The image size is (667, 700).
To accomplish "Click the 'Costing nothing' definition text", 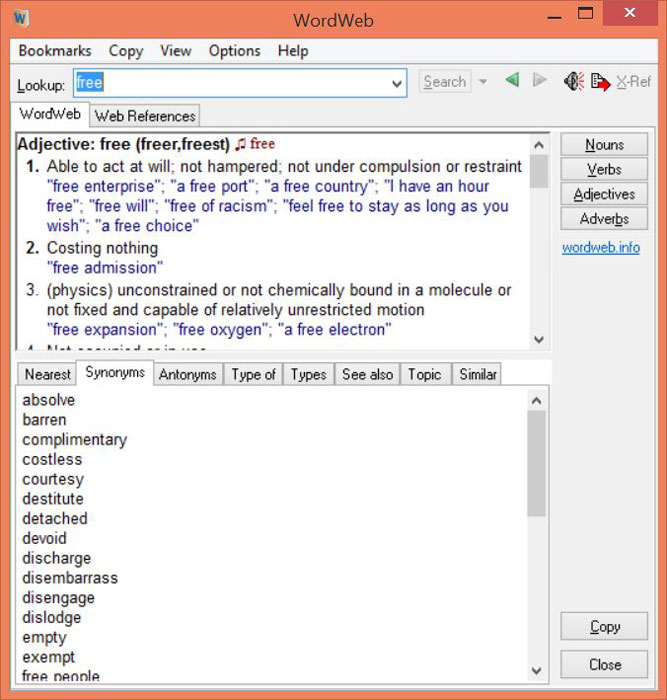I will point(102,248).
